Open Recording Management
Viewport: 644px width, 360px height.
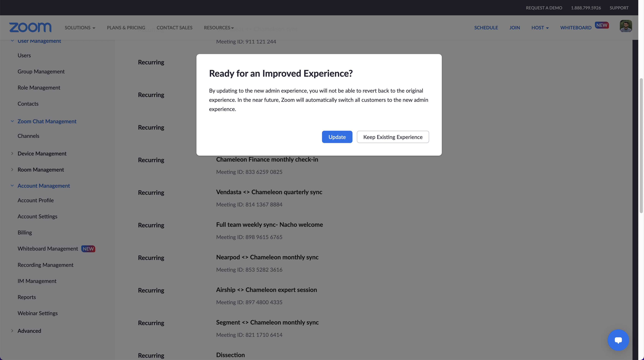point(45,265)
